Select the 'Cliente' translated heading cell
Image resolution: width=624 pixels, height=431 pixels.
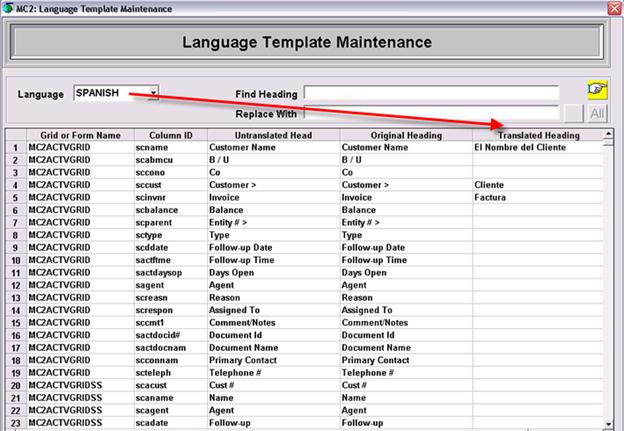(x=538, y=185)
